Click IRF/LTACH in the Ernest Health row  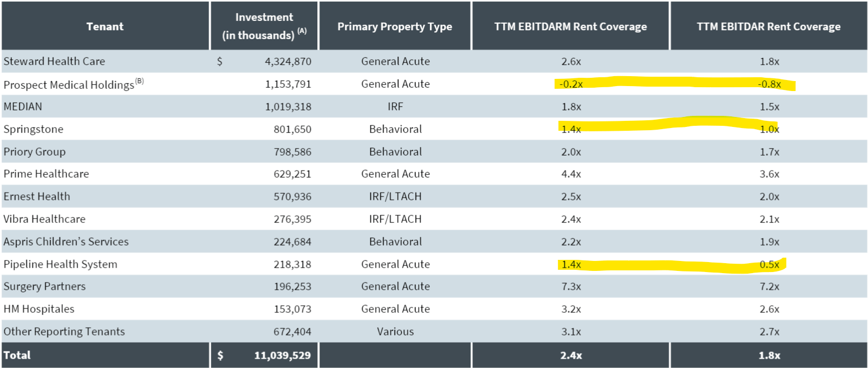(x=396, y=196)
